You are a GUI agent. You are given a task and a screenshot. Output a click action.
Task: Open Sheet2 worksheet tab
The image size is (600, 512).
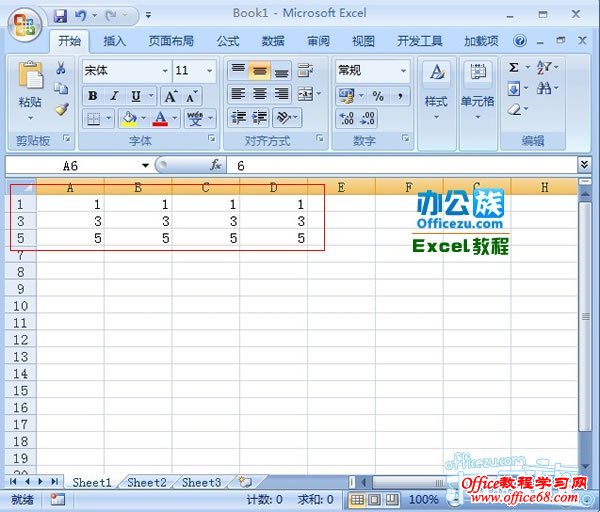[x=147, y=483]
